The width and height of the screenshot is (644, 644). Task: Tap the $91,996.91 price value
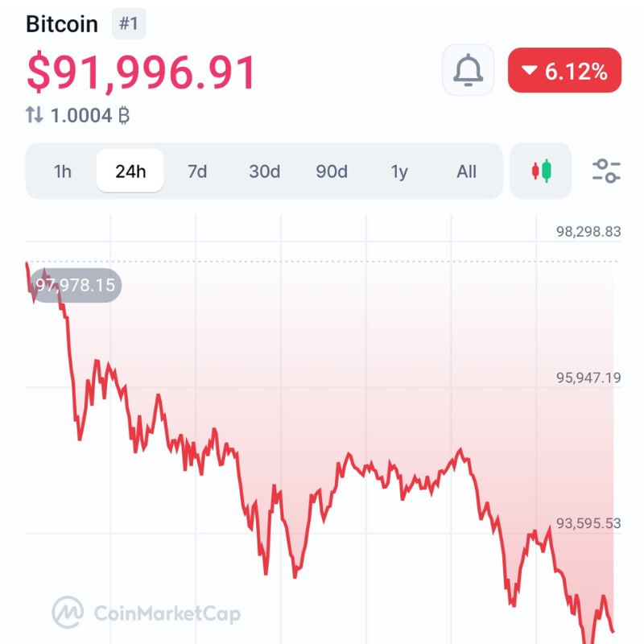[x=142, y=72]
